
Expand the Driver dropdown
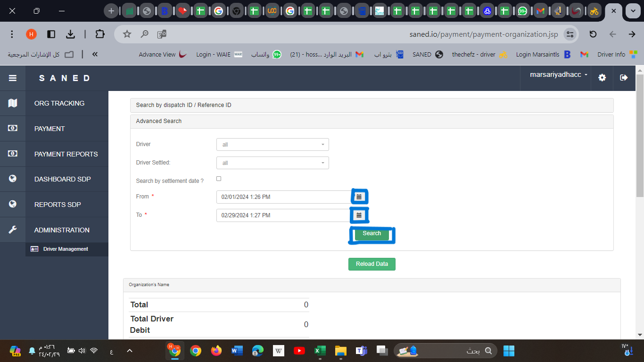[272, 145]
